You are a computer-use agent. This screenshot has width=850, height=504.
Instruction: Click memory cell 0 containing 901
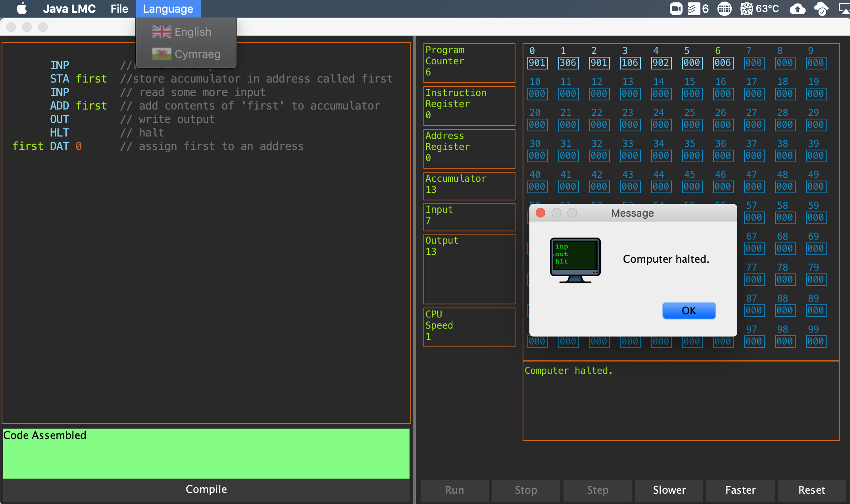pyautogui.click(x=537, y=63)
